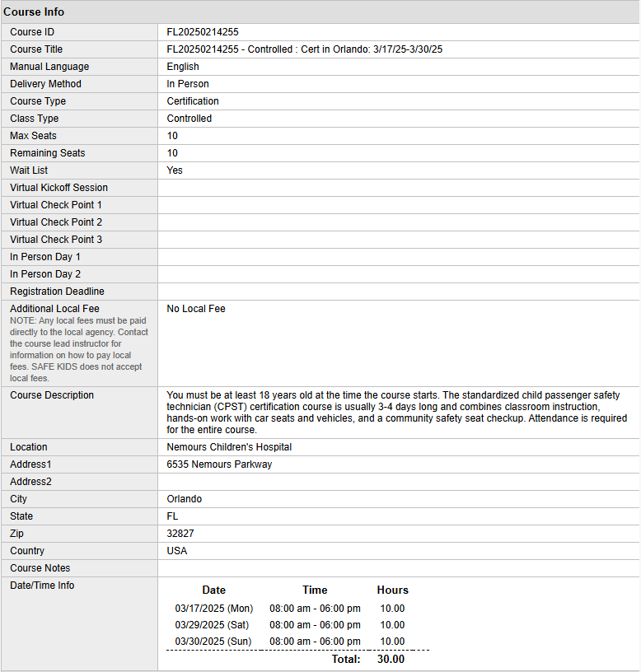This screenshot has height=672, width=641.
Task: Click the 'In Person Day 1' label
Action: [45, 257]
